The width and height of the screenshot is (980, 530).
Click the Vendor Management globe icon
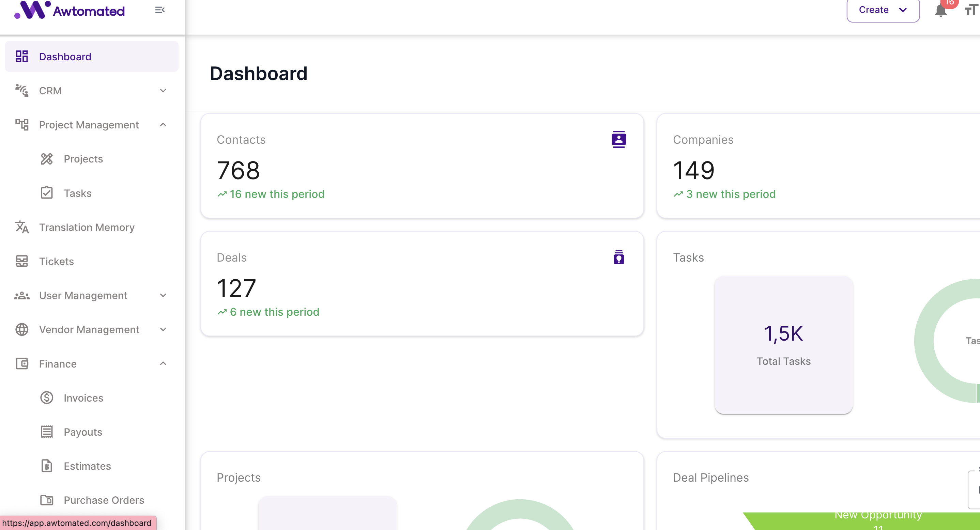pyautogui.click(x=22, y=329)
